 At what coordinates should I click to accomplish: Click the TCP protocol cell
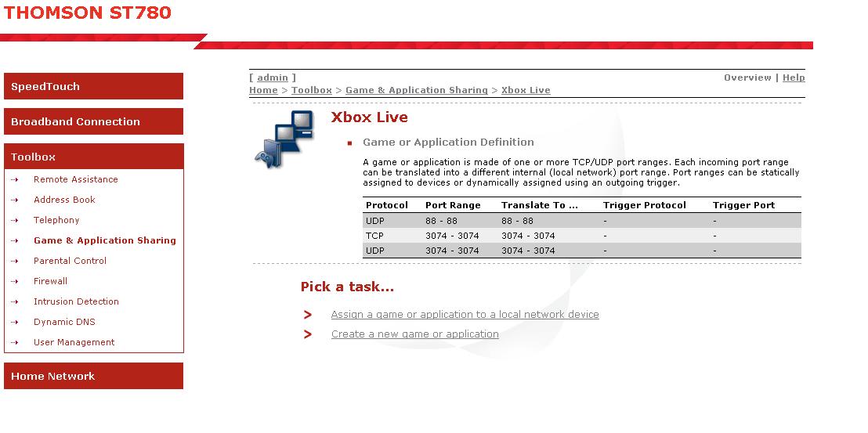tap(374, 236)
